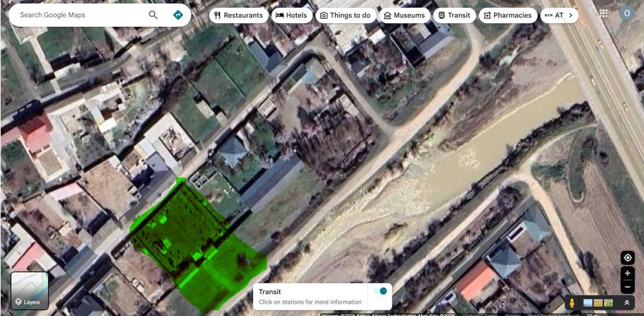The width and height of the screenshot is (644, 316).
Task: Open the green map thumbnail beside Pegman
Action: (609, 303)
